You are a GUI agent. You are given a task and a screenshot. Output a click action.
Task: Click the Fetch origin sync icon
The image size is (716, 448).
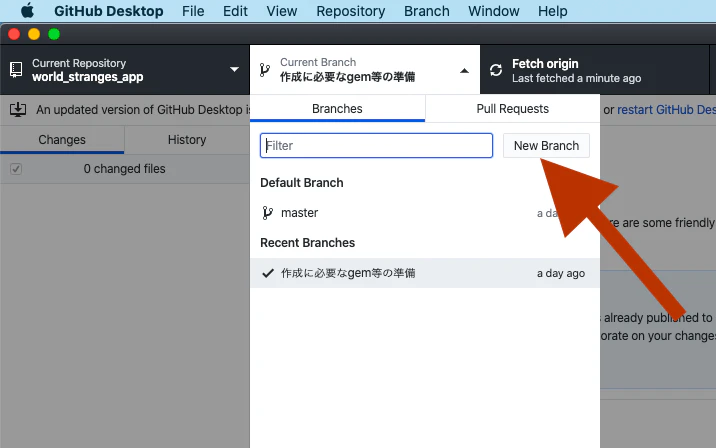click(496, 70)
